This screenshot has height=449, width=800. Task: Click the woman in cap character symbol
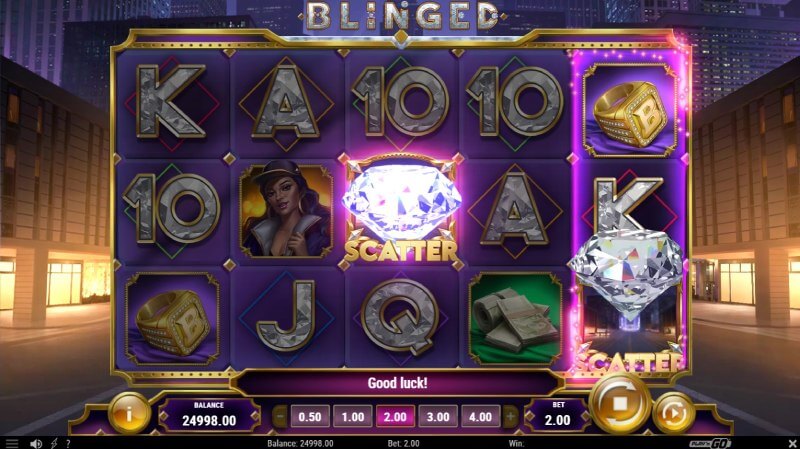(x=286, y=211)
